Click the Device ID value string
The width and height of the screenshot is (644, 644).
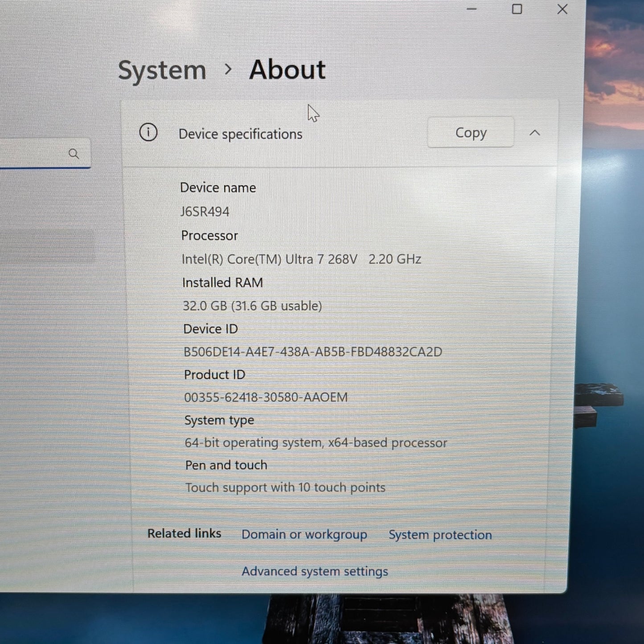pos(313,352)
